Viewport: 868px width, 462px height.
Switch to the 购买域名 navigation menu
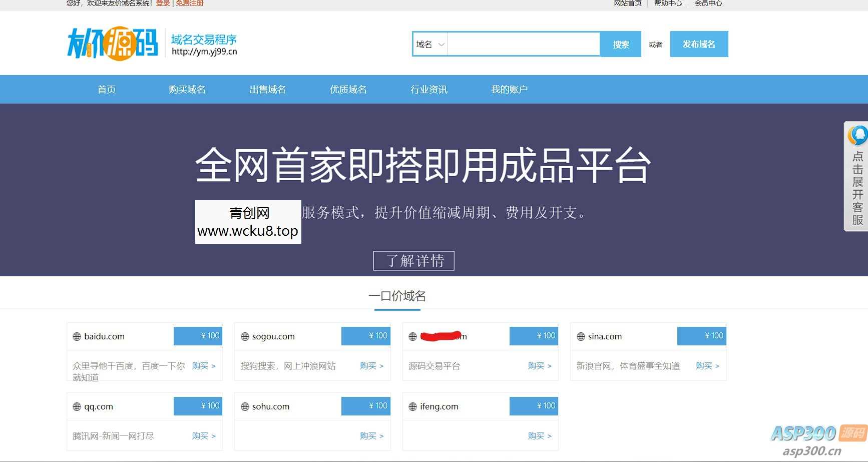pos(188,89)
